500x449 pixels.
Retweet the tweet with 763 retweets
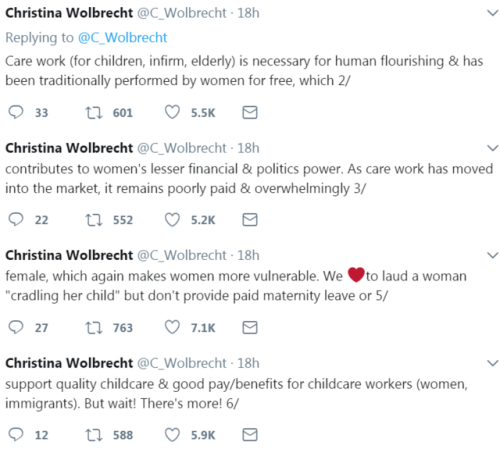point(94,328)
